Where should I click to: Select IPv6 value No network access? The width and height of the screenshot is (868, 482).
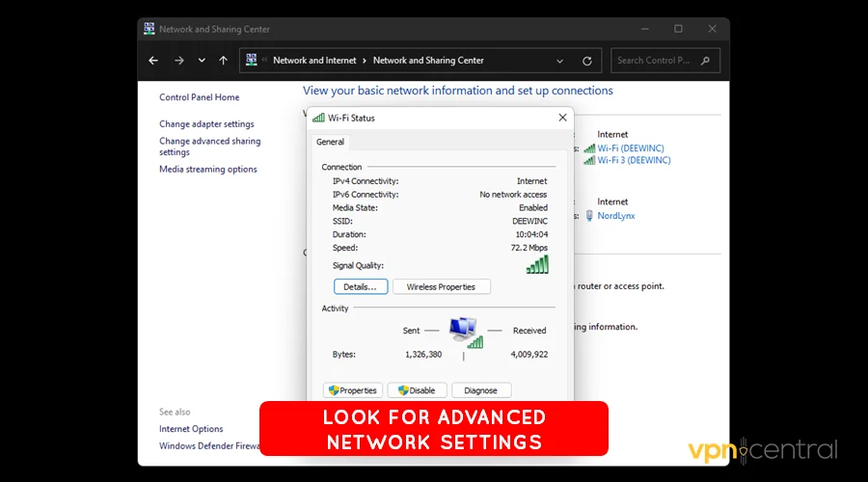(513, 195)
